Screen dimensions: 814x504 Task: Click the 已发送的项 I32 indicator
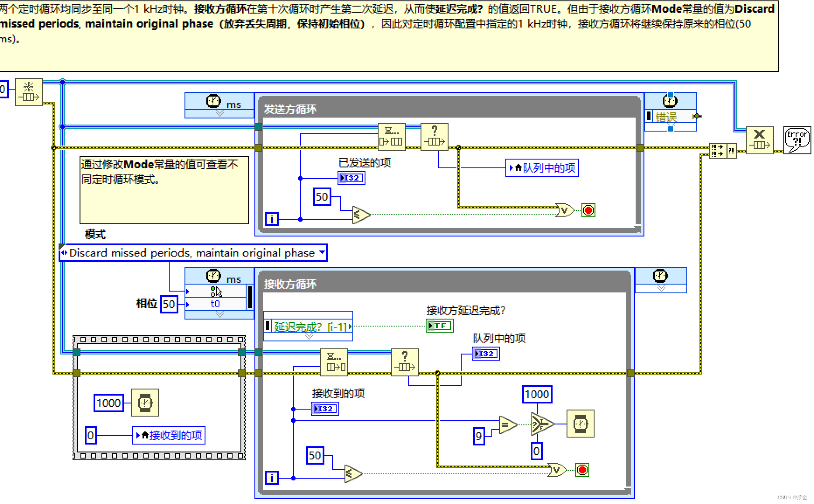[351, 178]
